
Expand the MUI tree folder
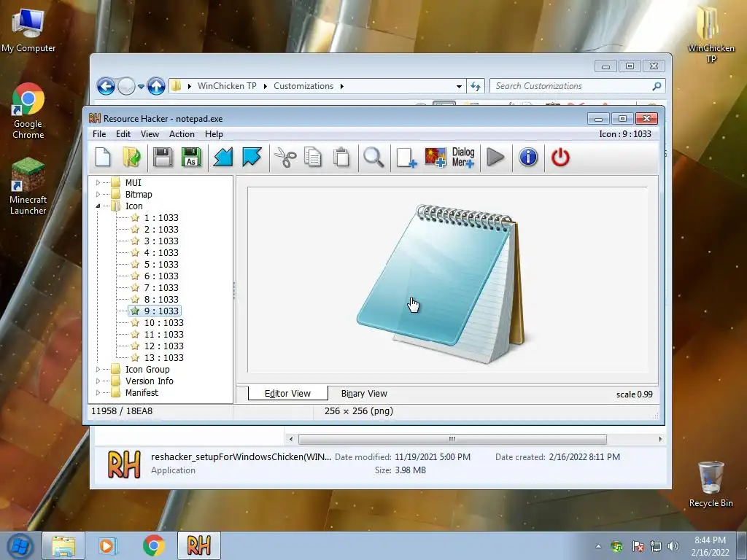98,182
